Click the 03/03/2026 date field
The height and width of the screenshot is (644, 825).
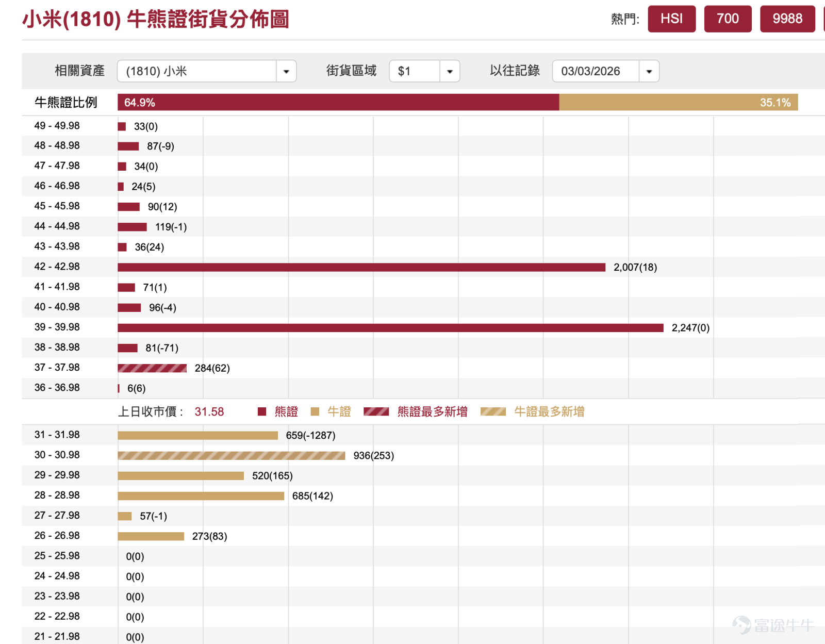click(596, 71)
